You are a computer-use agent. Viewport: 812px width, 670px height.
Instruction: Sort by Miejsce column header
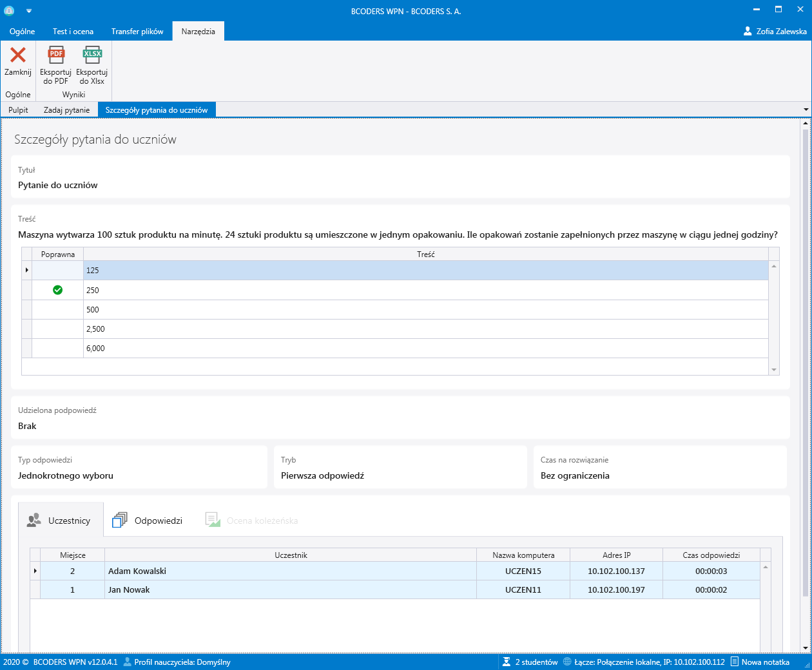point(73,555)
